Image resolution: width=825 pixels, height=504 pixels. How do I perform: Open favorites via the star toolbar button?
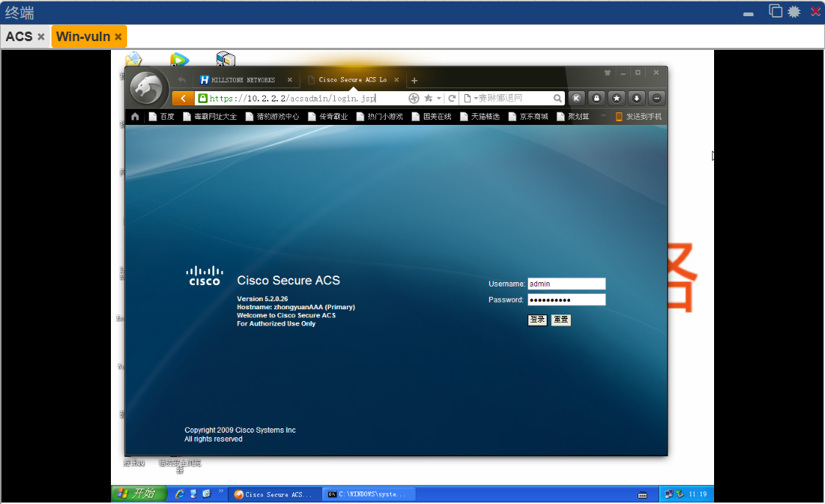pyautogui.click(x=616, y=98)
